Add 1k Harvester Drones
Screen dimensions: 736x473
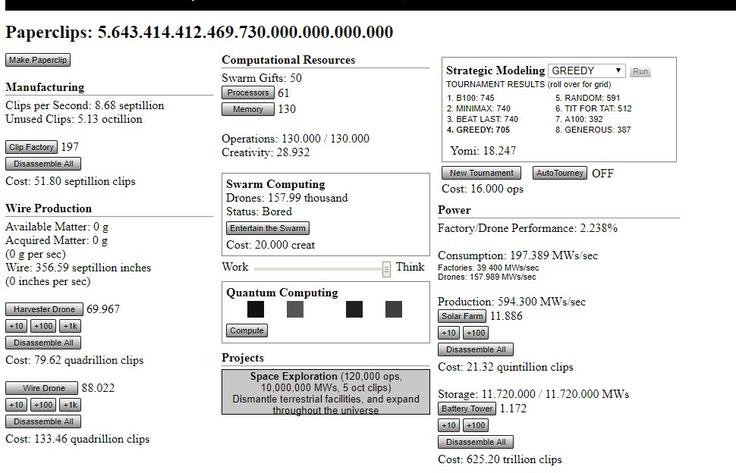[x=70, y=326]
